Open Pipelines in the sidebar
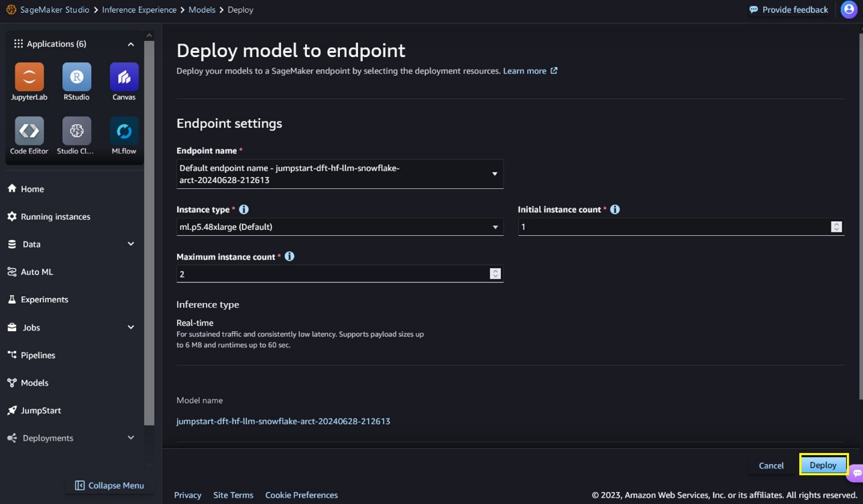The image size is (863, 504). tap(31, 355)
